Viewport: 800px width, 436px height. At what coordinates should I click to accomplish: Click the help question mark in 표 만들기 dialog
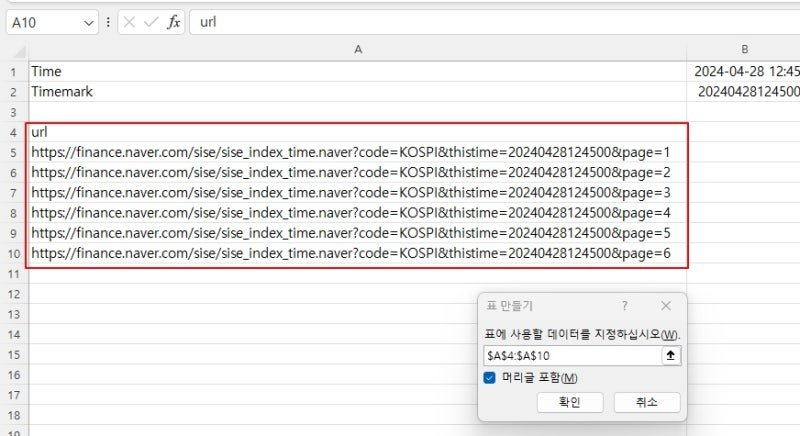point(624,306)
